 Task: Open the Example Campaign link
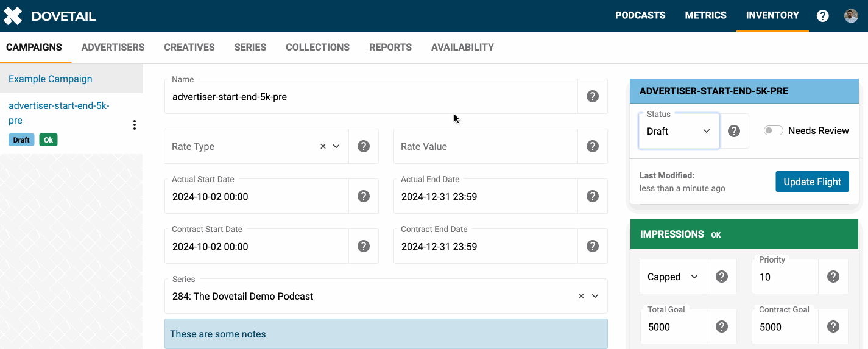51,79
